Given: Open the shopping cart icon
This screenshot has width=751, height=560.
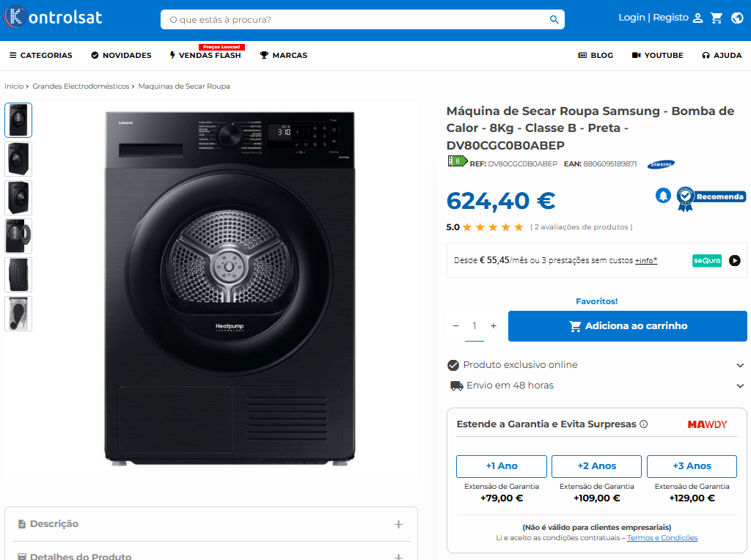Looking at the screenshot, I should (717, 18).
